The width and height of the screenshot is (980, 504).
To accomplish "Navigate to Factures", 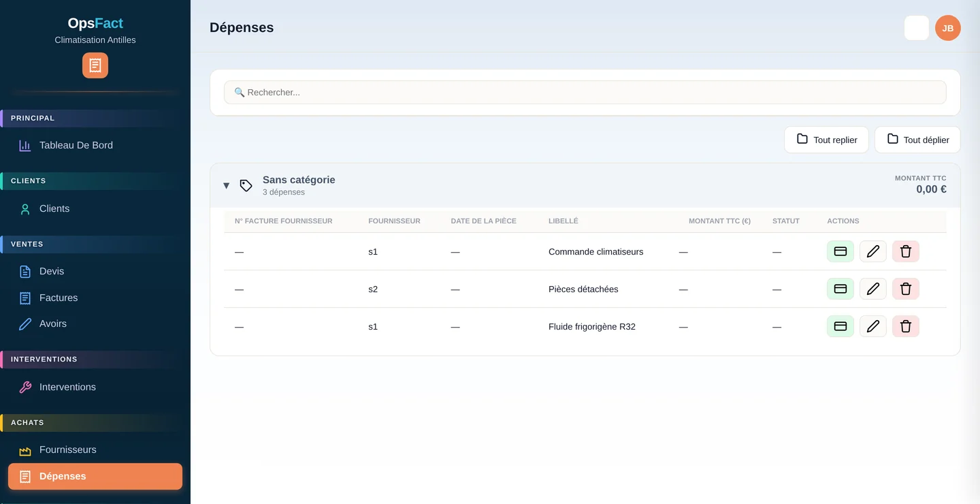I will [x=95, y=298].
